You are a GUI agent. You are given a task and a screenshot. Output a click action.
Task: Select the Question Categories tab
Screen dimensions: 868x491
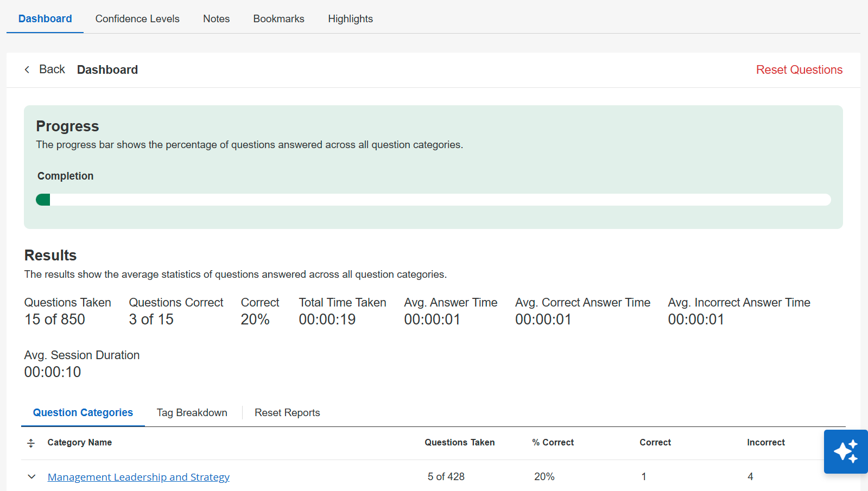pos(83,413)
